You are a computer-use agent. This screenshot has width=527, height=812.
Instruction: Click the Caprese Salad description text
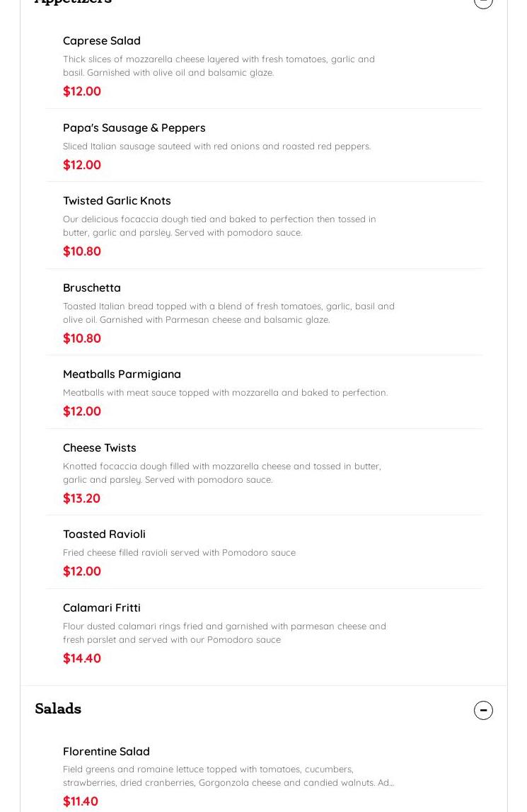218,66
